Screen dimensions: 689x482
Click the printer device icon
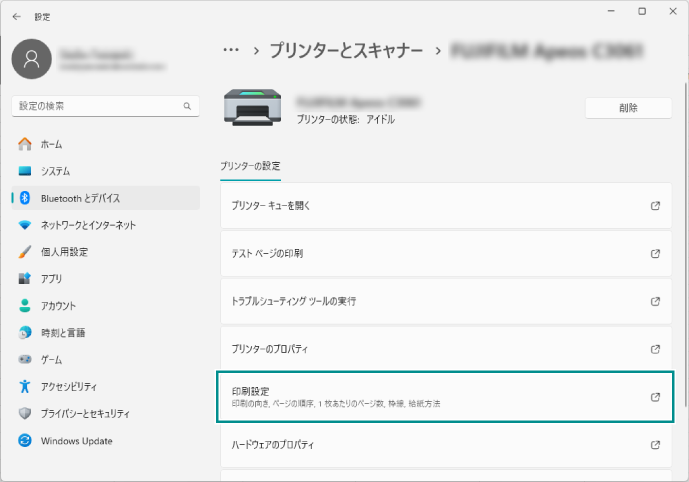pos(246,106)
